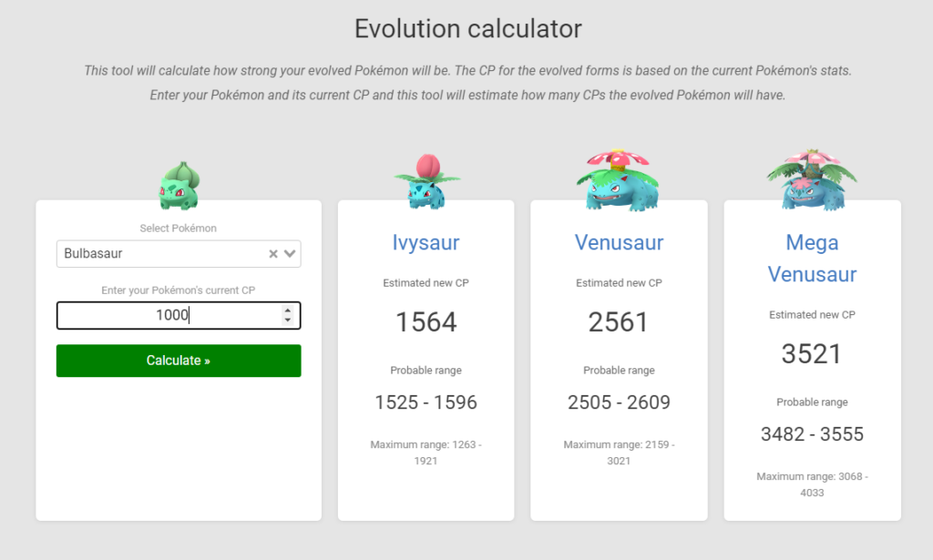Click the Ivysaur probable range 1525 - 1596
Image resolution: width=933 pixels, height=560 pixels.
click(x=426, y=402)
